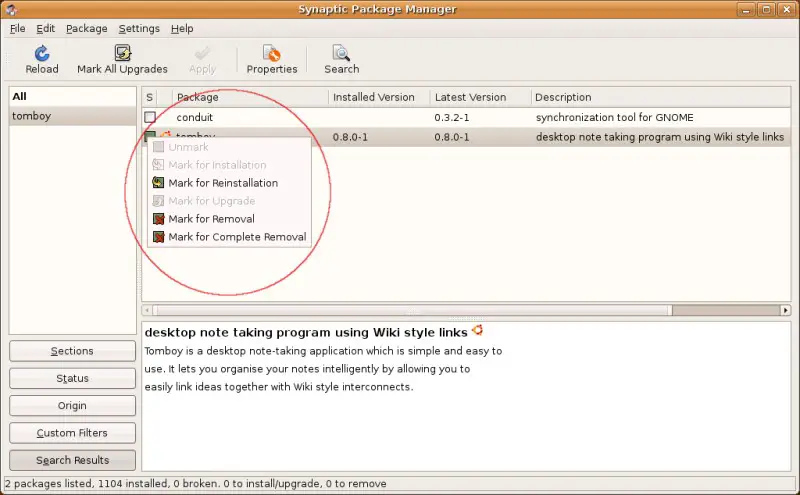Open the Settings menu
Screen dimensions: 800x495
[139, 29]
